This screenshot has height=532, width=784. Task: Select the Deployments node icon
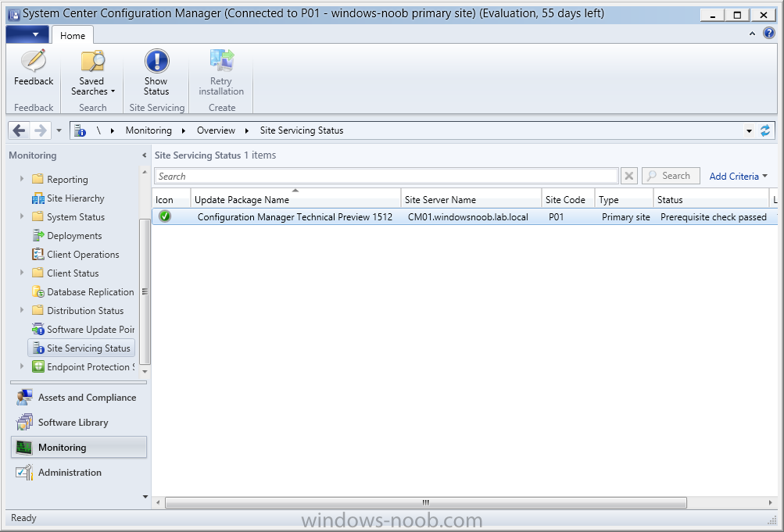pos(38,236)
